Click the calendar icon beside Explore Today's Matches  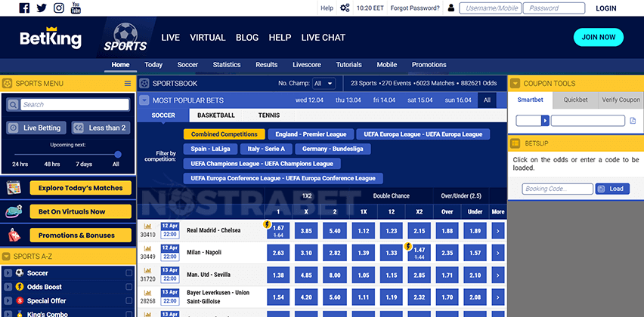tap(14, 188)
